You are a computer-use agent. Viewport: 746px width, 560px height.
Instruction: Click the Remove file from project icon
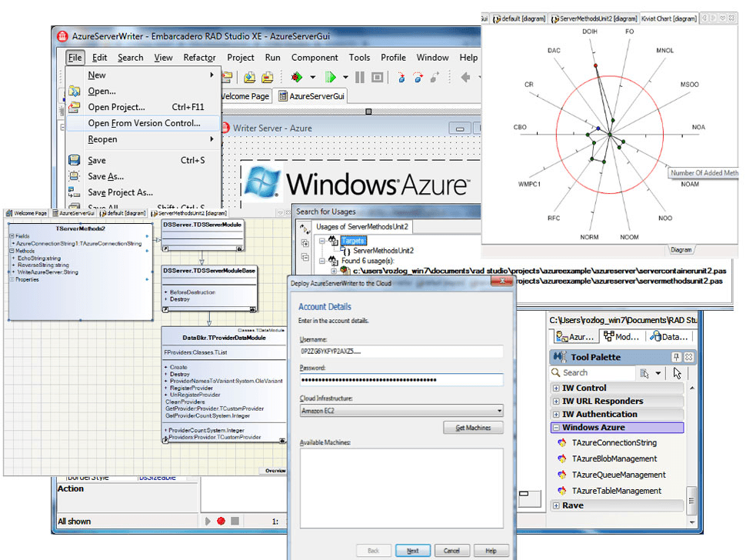(268, 77)
